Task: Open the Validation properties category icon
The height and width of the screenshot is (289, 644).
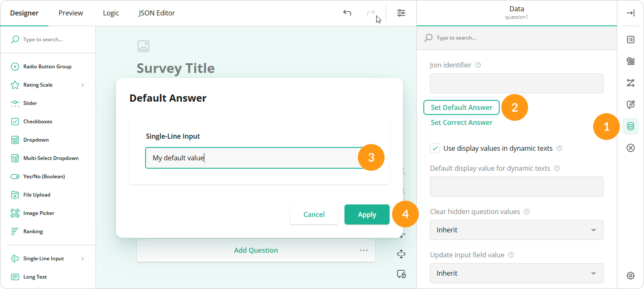Action: [630, 148]
